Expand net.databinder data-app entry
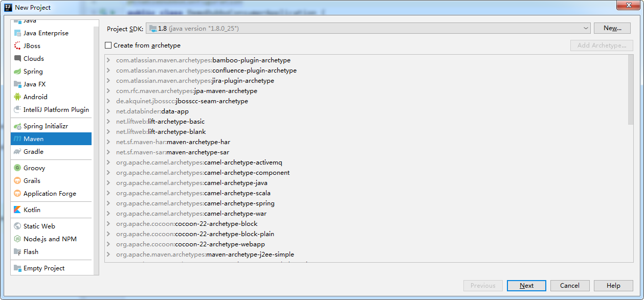This screenshot has height=300, width=644. (108, 111)
